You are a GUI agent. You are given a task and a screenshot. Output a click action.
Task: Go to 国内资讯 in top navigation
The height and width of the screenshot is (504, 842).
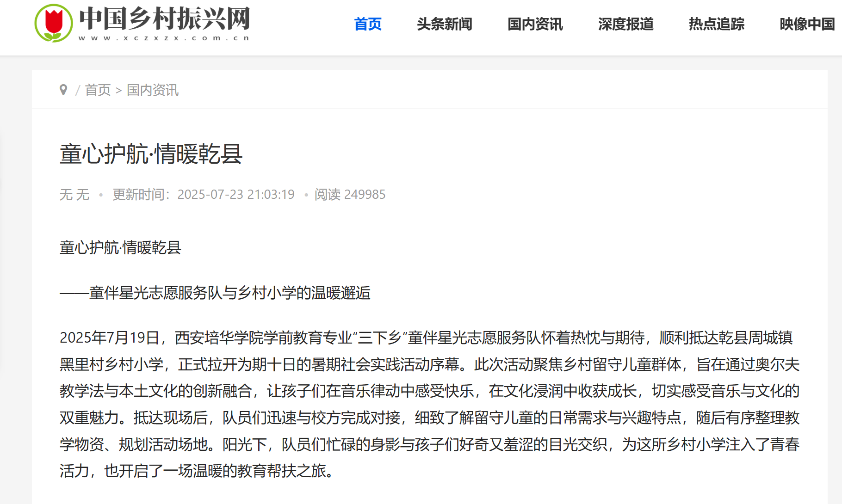click(535, 24)
